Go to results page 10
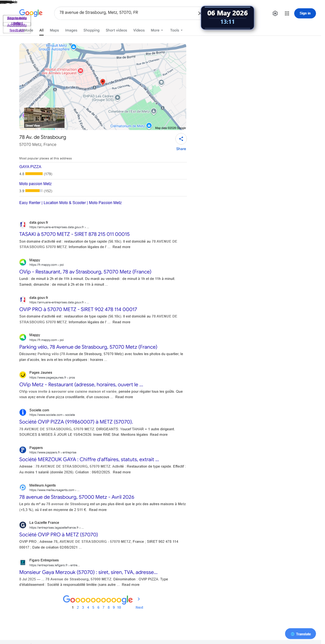 pyautogui.click(x=119, y=607)
